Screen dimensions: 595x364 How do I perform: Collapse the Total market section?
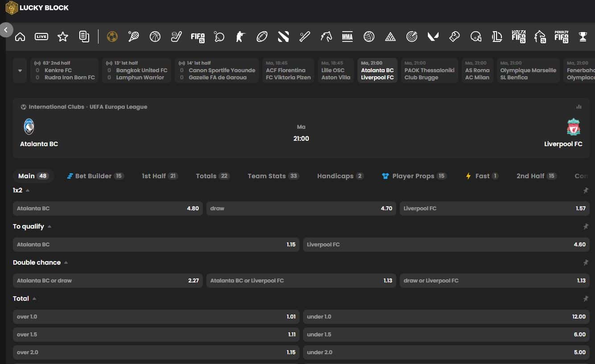(34, 299)
